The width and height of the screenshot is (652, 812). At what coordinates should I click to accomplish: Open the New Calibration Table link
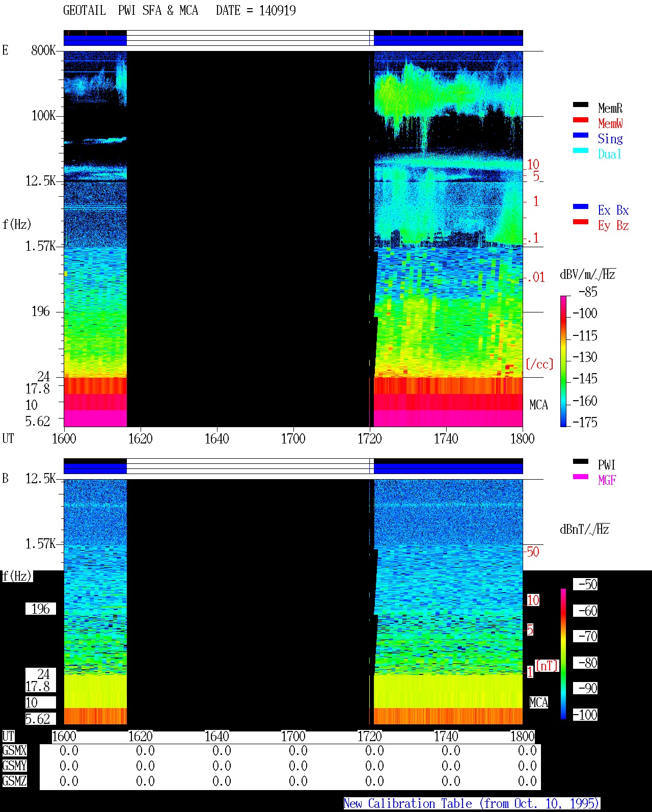pyautogui.click(x=472, y=804)
